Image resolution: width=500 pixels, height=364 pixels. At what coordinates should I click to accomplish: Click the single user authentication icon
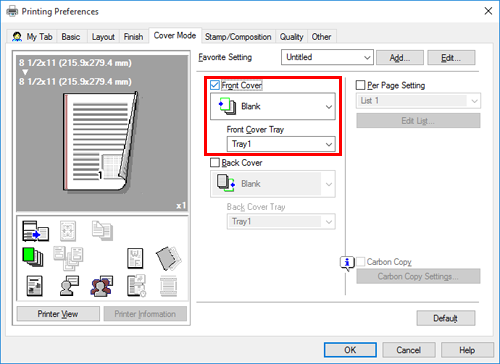tap(69, 286)
